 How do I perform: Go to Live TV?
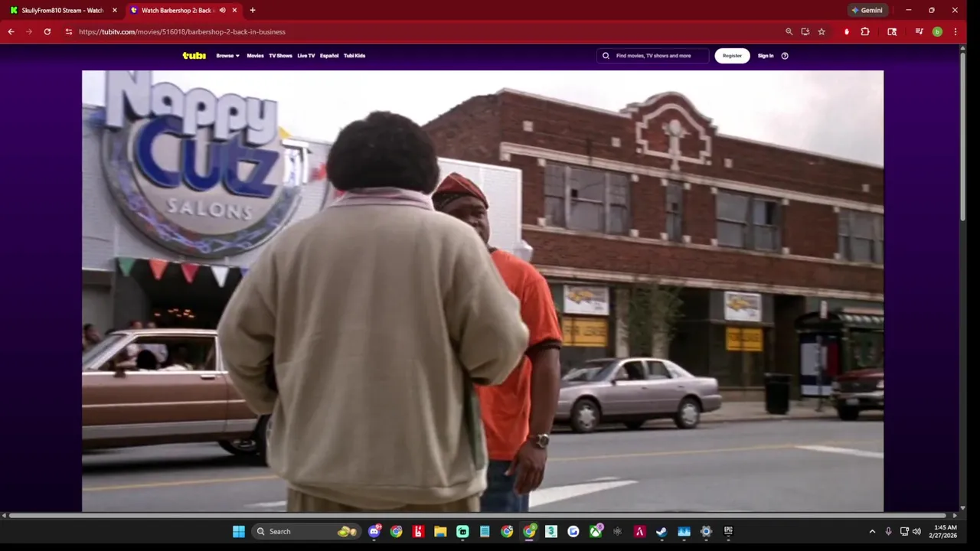click(306, 56)
